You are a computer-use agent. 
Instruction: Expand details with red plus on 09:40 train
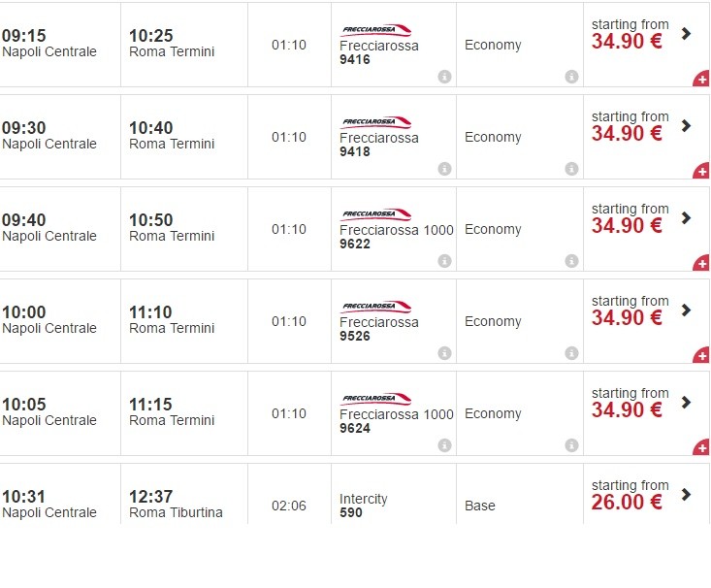click(x=701, y=264)
